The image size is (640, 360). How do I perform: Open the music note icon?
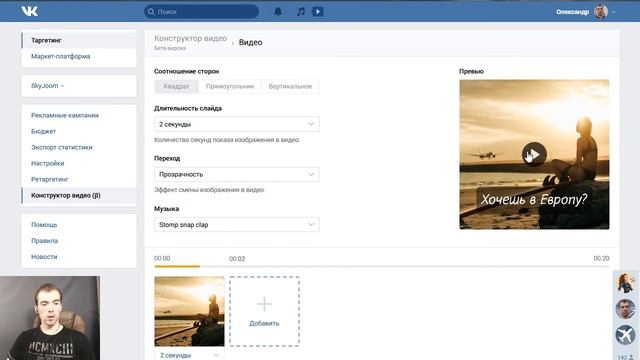click(x=301, y=11)
